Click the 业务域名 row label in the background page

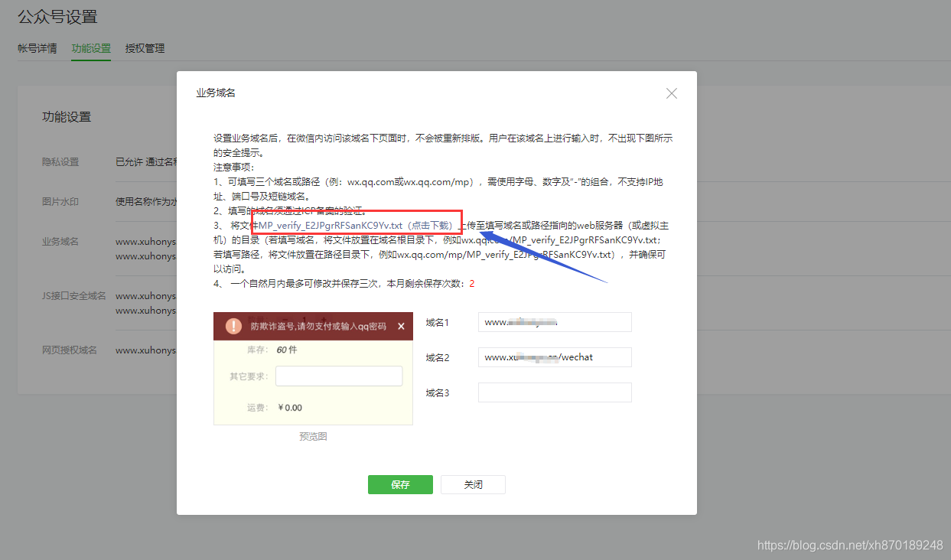pos(60,242)
